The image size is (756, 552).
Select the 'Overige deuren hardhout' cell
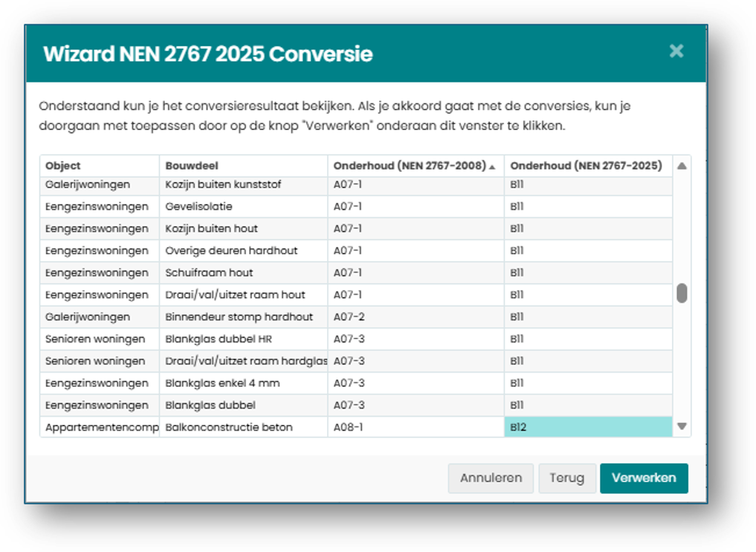point(244,251)
